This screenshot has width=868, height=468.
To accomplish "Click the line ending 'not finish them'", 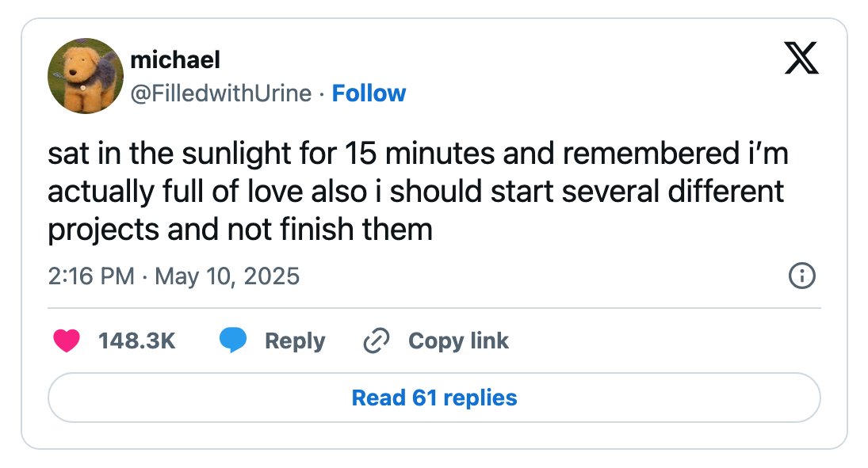I will pyautogui.click(x=239, y=229).
